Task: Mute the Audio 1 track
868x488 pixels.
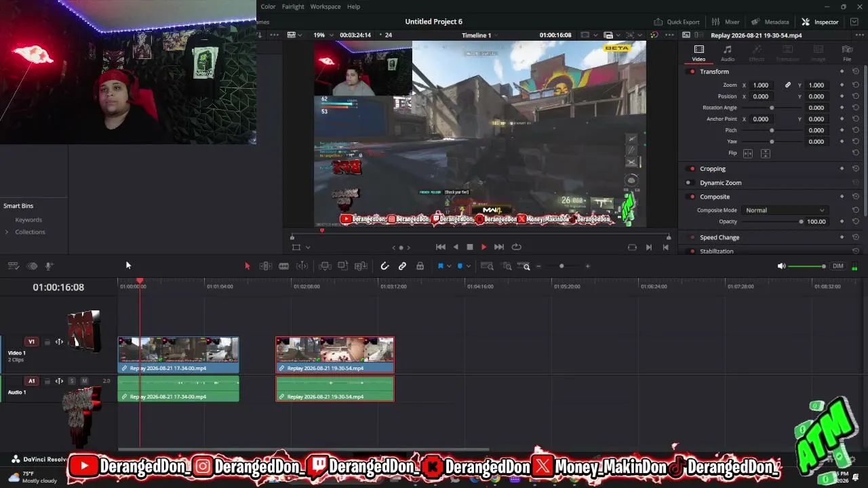Action: [x=85, y=382]
